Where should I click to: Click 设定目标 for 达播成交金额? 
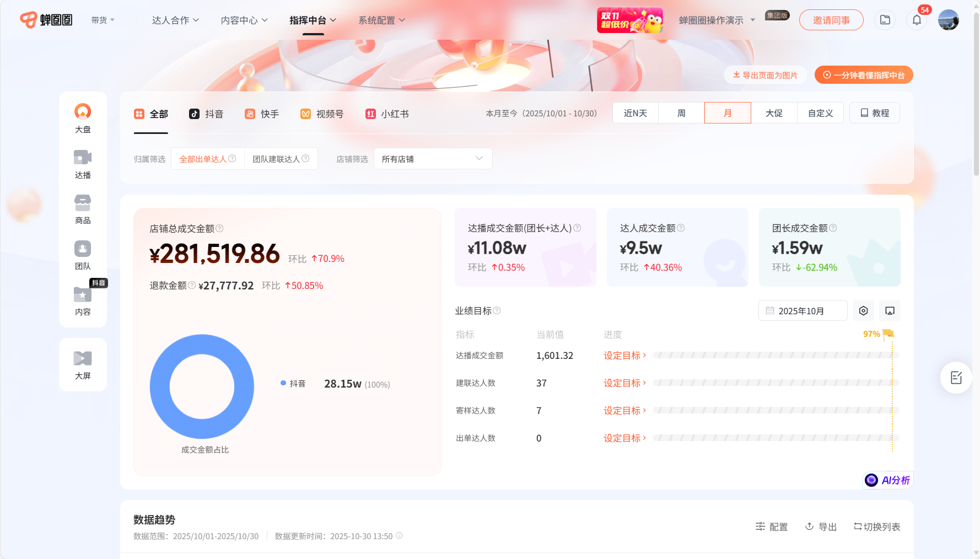pos(624,356)
